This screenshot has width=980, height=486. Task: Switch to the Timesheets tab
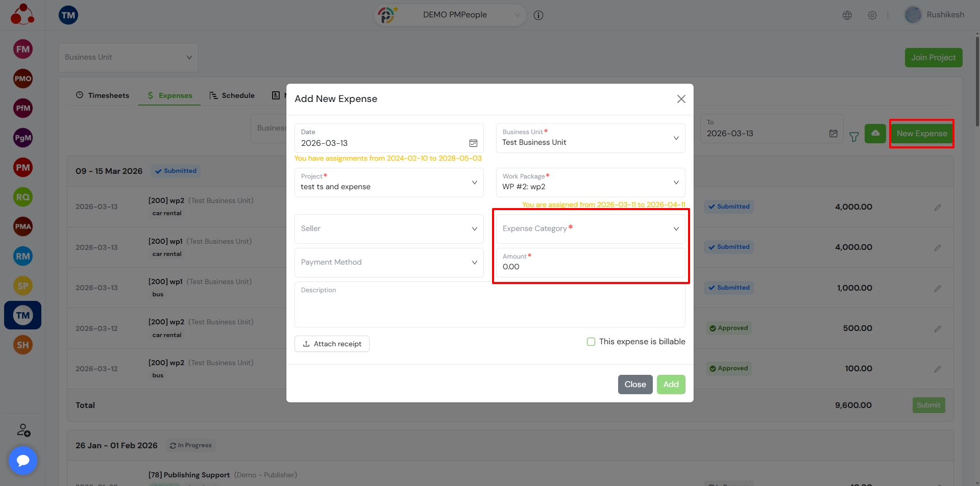coord(103,95)
